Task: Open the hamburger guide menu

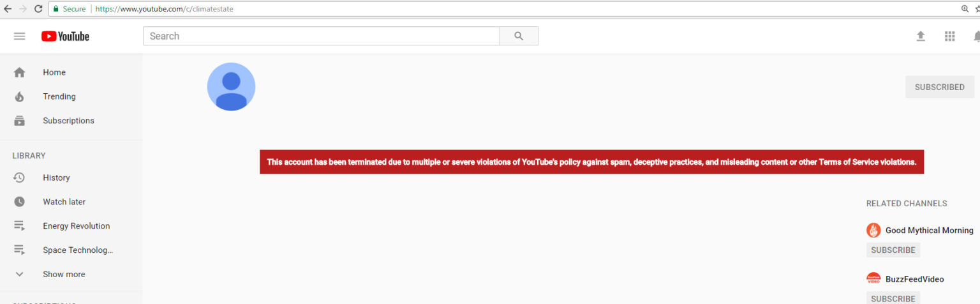Action: [x=19, y=36]
